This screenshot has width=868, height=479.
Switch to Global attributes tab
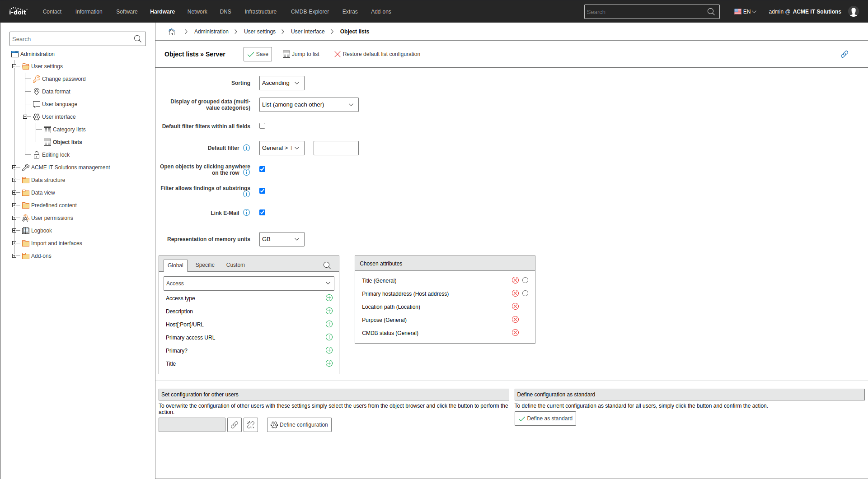pos(175,265)
